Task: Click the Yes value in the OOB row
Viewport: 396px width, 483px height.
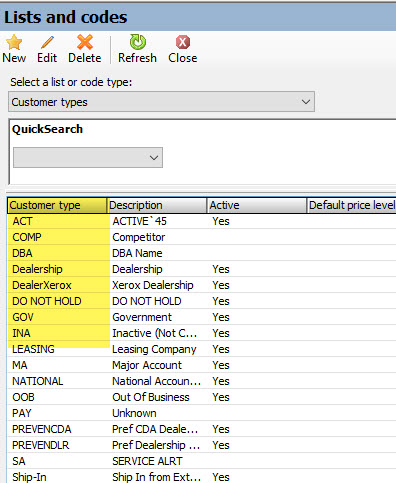Action: (221, 397)
